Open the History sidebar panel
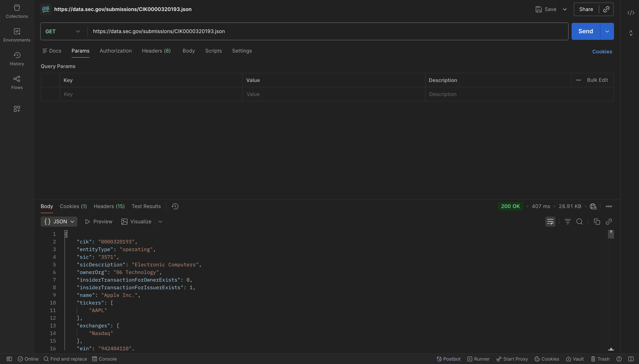The width and height of the screenshot is (639, 364). pos(17,59)
